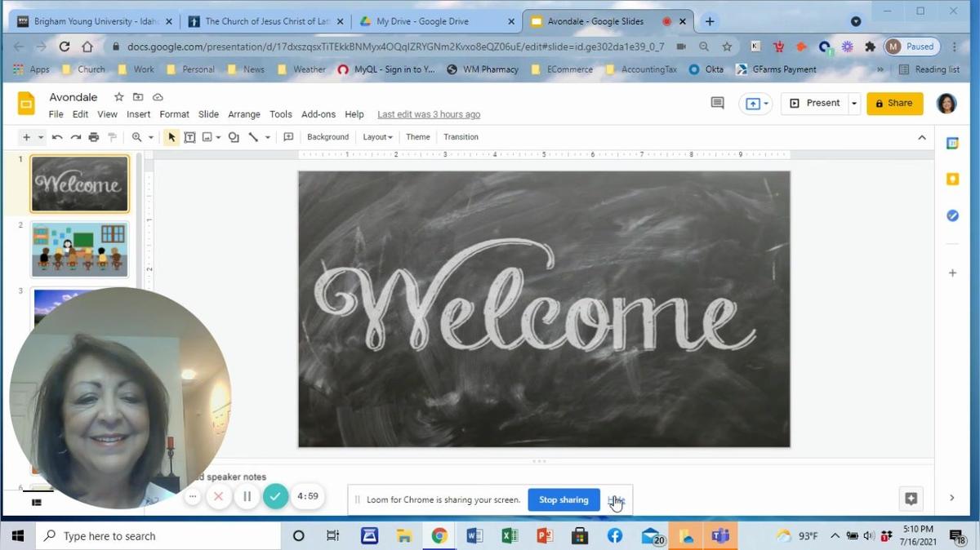Open the Add-ons menu
Image resolution: width=980 pixels, height=550 pixels.
tap(318, 114)
